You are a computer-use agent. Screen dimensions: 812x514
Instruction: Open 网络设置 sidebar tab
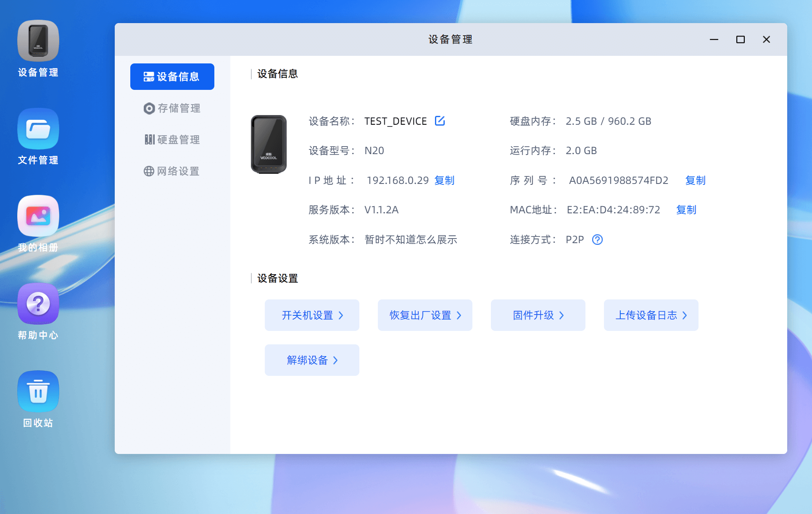[172, 171]
